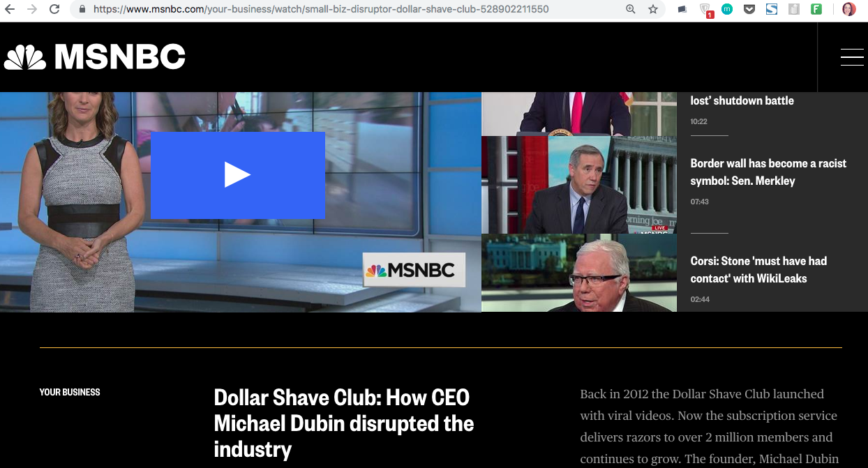Viewport: 868px width, 468px height.
Task: Go back to the previous page
Action: pyautogui.click(x=10, y=10)
